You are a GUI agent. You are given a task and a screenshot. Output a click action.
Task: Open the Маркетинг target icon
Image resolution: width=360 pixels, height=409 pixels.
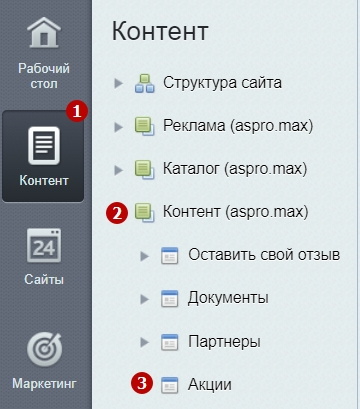[44, 349]
